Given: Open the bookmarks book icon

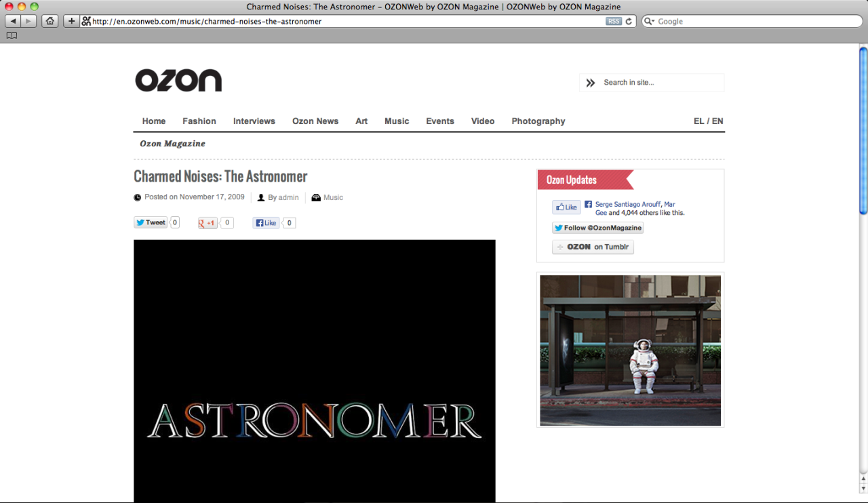Looking at the screenshot, I should pos(12,35).
